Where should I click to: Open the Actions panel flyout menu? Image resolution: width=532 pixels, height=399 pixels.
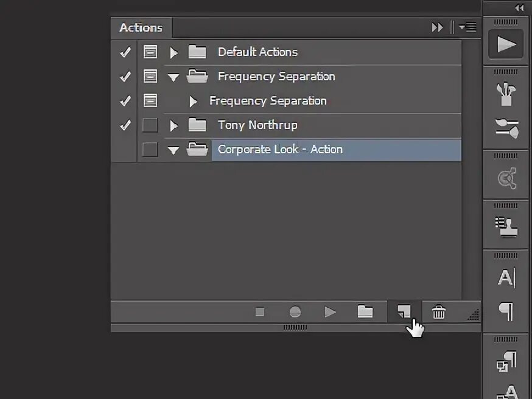(467, 27)
